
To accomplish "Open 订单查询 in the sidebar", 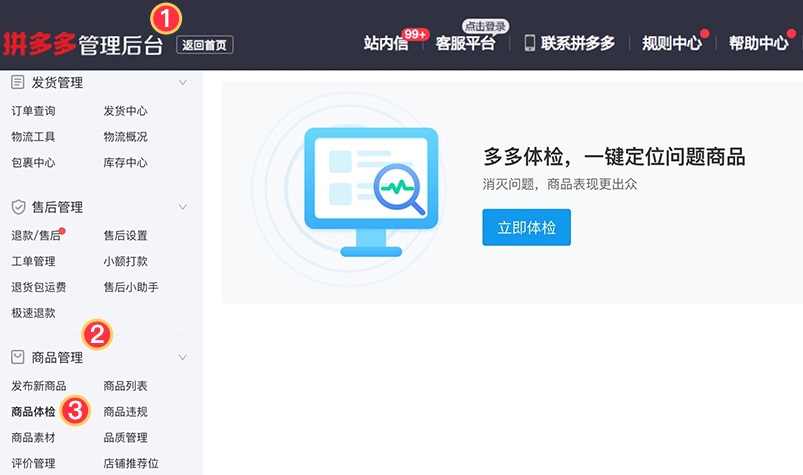I will point(33,111).
